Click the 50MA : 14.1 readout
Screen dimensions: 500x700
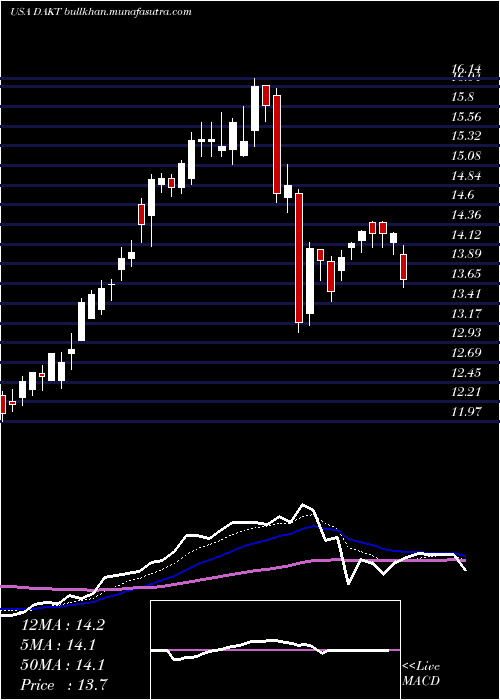click(x=63, y=665)
